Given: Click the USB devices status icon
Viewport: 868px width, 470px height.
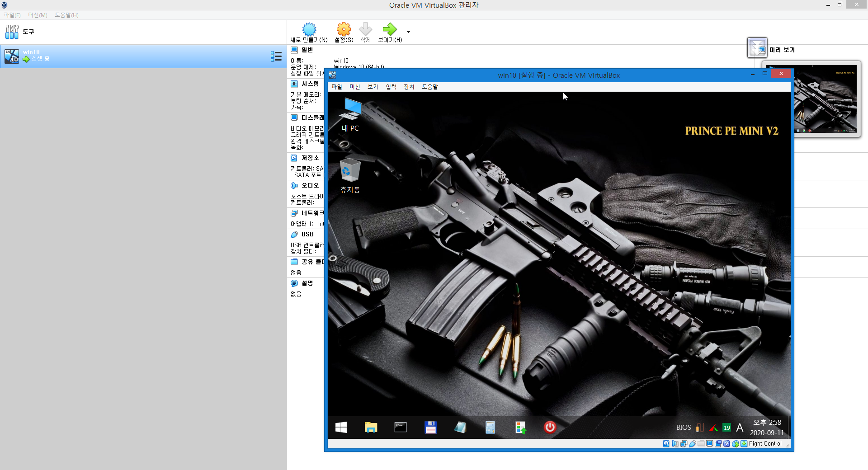Looking at the screenshot, I should (692, 444).
